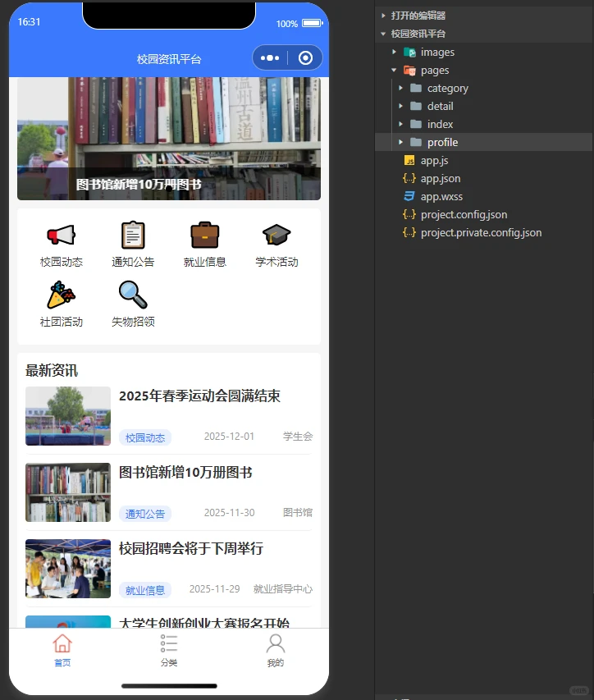This screenshot has height=700, width=594.
Task: Click the project.config.json braces icon
Action: point(409,215)
